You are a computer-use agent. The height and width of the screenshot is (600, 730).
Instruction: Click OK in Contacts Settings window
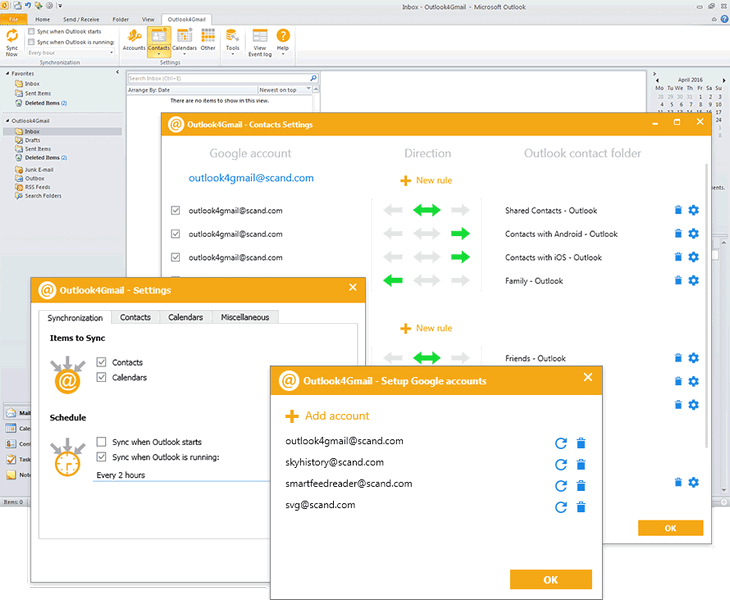click(670, 528)
